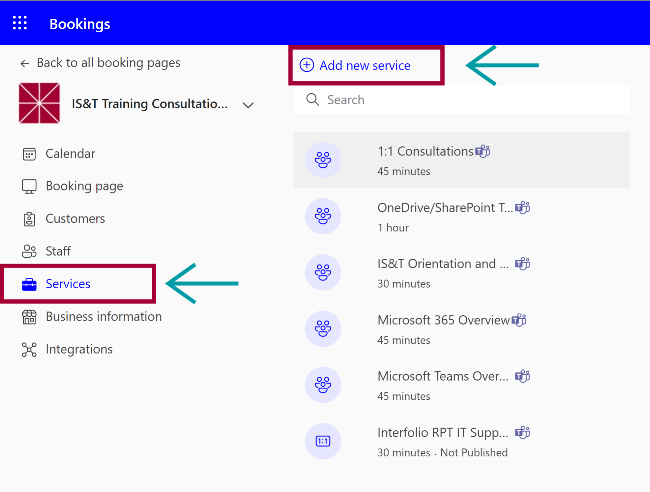Click the Customers sidebar icon
Viewport: 650px width, 492px height.
coord(29,219)
